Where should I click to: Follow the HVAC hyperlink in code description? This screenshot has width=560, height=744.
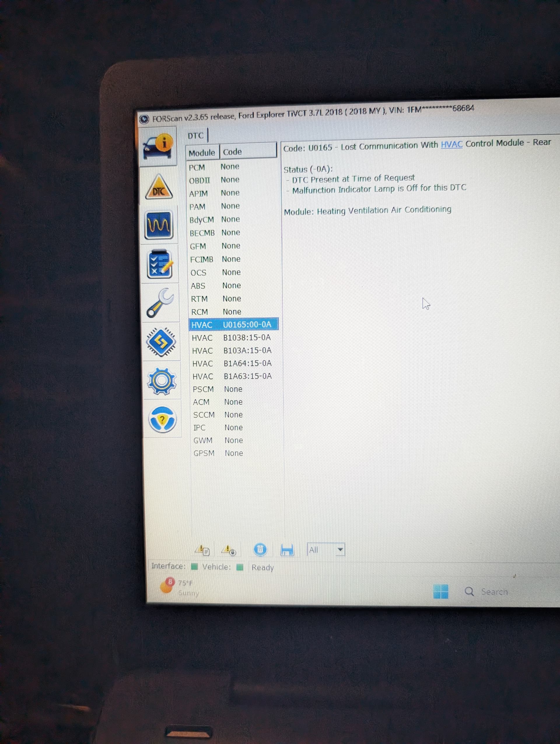tap(452, 145)
